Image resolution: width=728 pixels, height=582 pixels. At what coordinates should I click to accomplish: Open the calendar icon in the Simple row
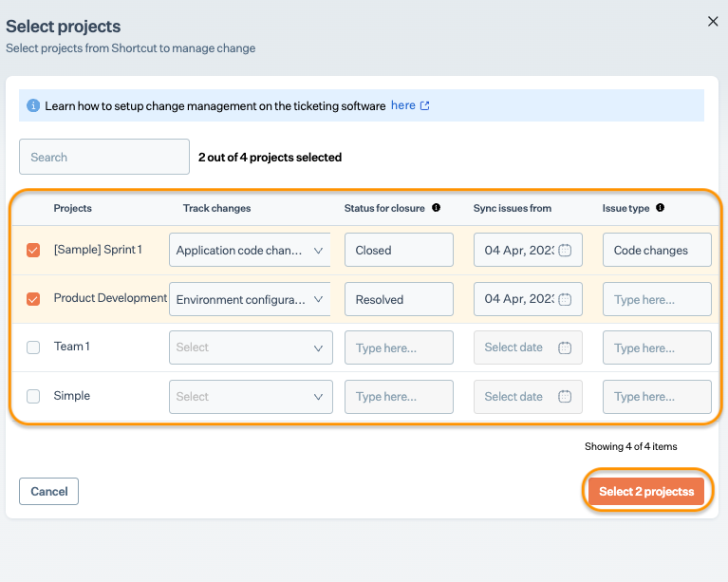point(565,397)
